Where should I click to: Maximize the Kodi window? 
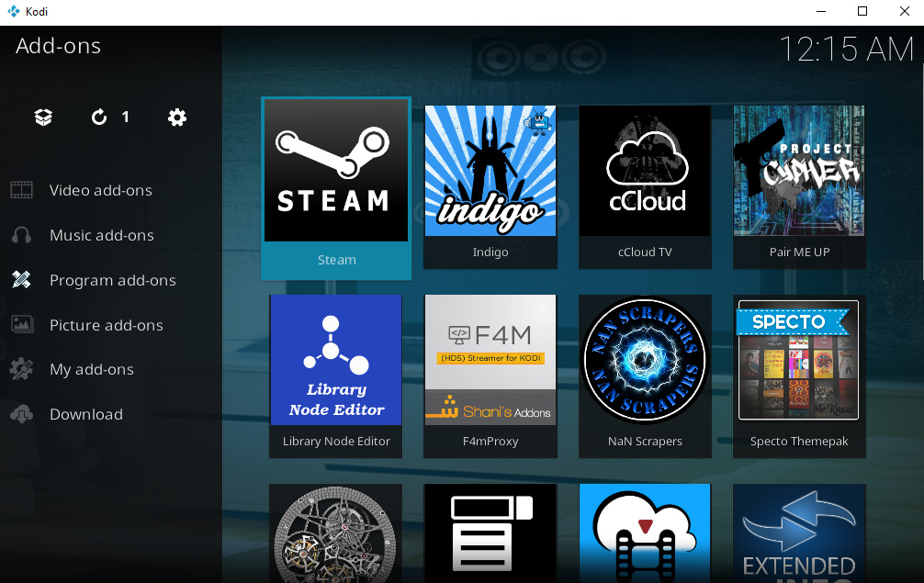coord(862,11)
